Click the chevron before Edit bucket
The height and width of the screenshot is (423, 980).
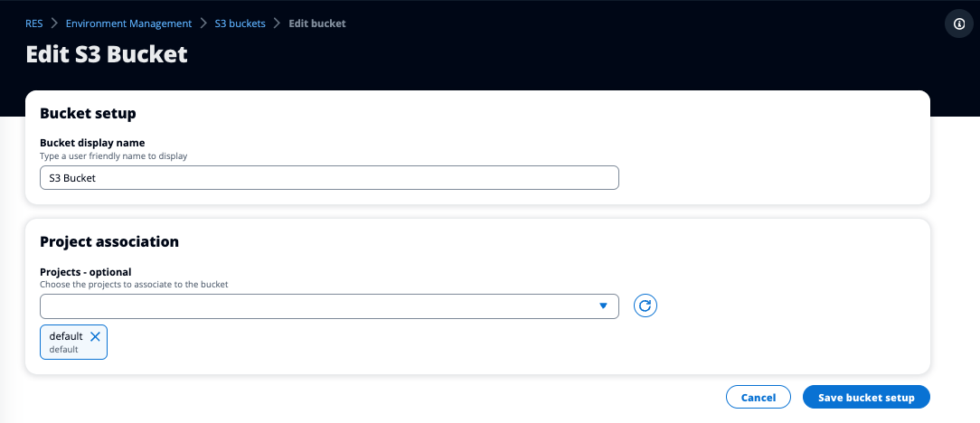click(x=278, y=23)
